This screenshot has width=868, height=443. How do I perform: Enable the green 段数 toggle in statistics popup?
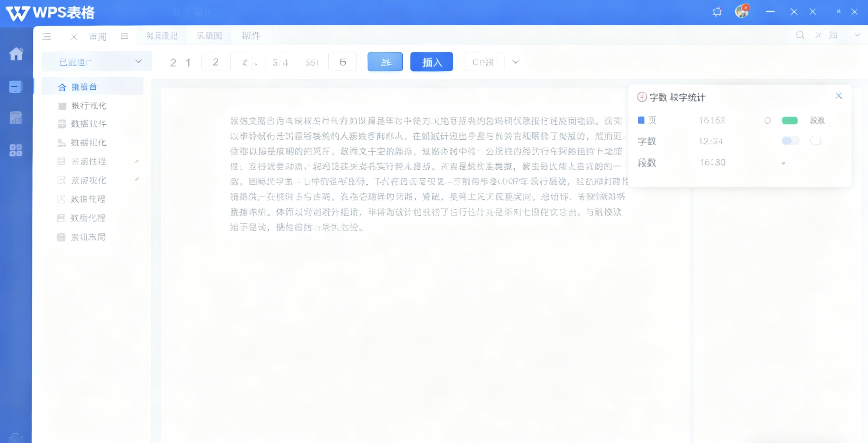point(790,120)
